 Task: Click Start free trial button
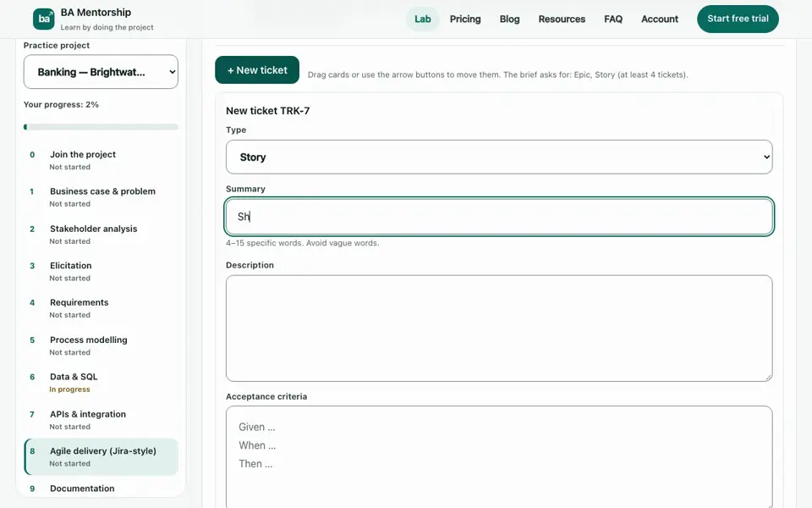pos(738,19)
